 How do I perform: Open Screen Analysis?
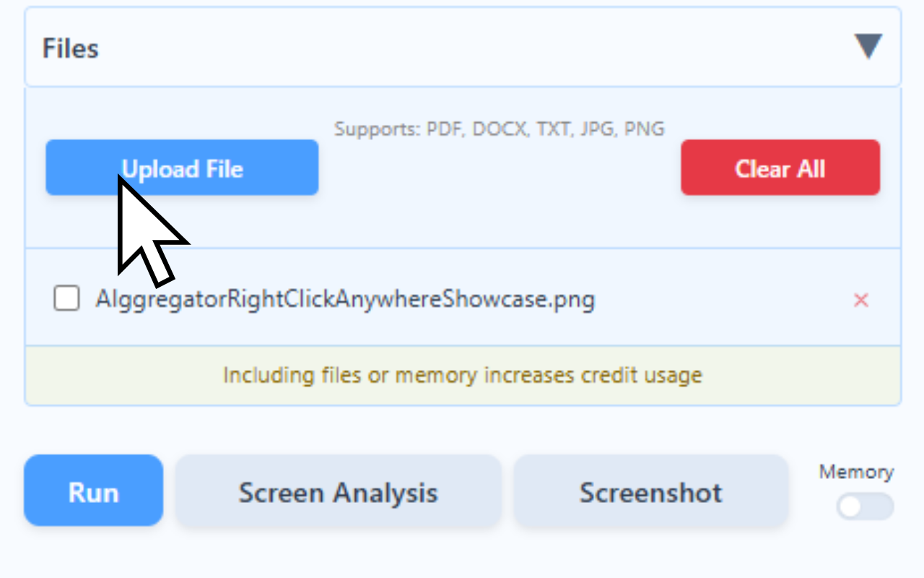tap(338, 492)
